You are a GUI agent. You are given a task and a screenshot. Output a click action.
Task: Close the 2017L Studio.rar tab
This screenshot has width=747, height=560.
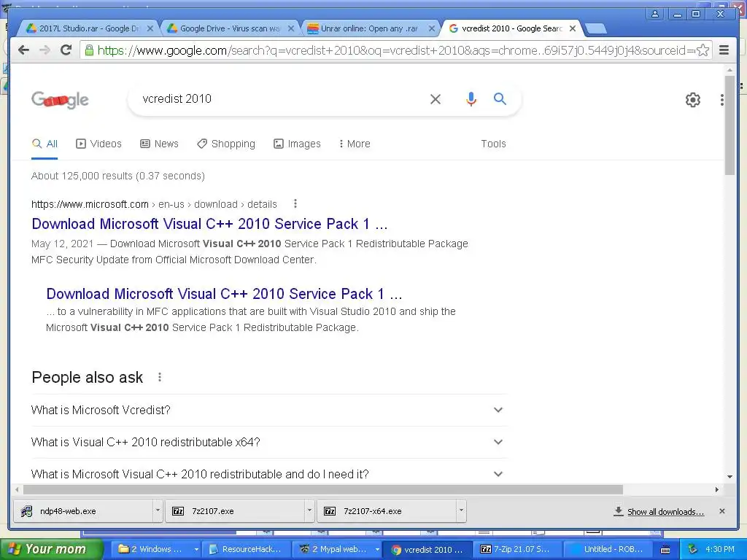click(x=150, y=28)
